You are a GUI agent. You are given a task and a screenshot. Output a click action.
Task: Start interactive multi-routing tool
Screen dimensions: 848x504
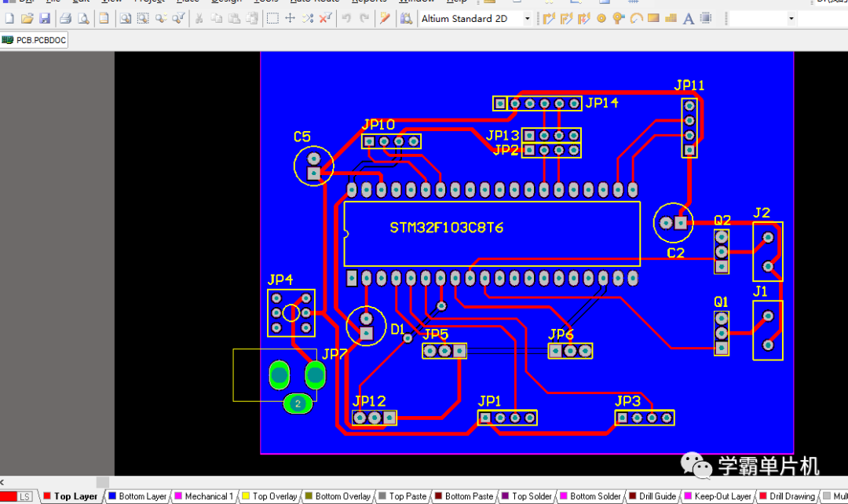[566, 19]
